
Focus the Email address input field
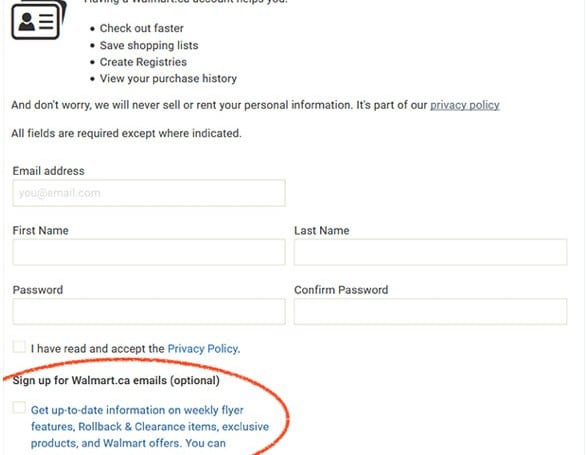[149, 193]
